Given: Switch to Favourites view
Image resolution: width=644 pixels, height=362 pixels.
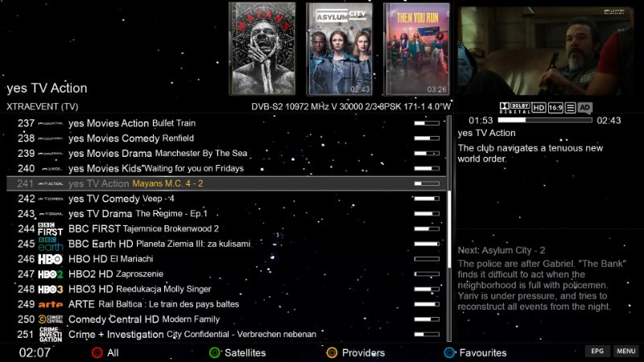Looking at the screenshot, I should click(482, 352).
